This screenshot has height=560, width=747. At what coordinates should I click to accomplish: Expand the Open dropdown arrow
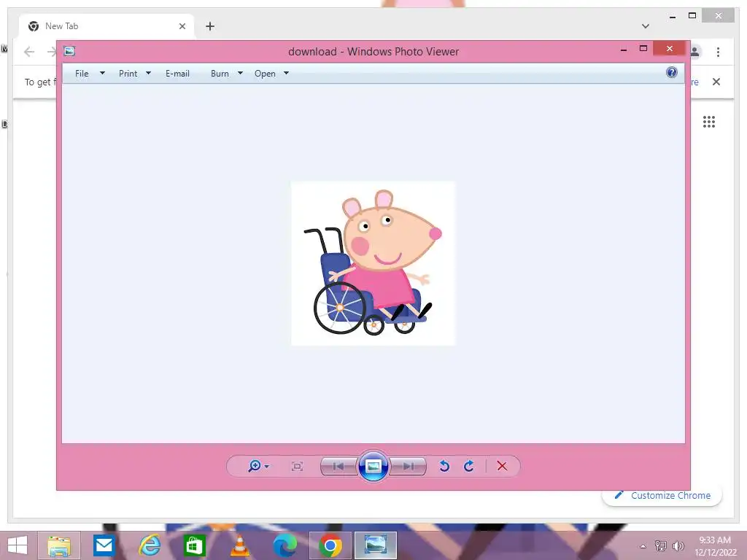pos(286,73)
